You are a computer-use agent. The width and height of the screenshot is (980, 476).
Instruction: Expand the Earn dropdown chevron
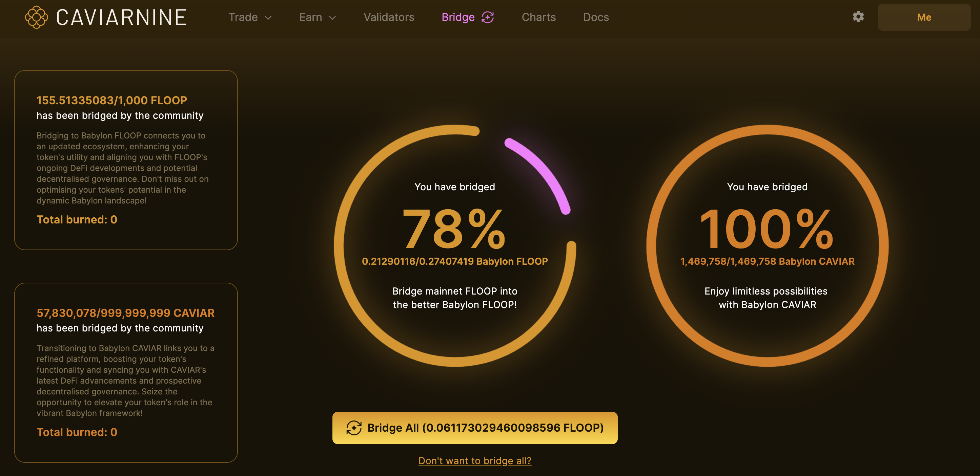[332, 18]
